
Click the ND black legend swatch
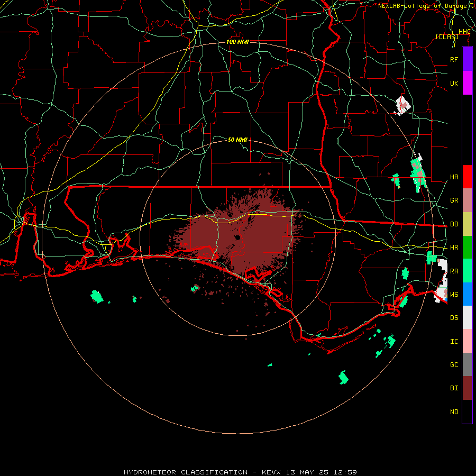pos(467,411)
